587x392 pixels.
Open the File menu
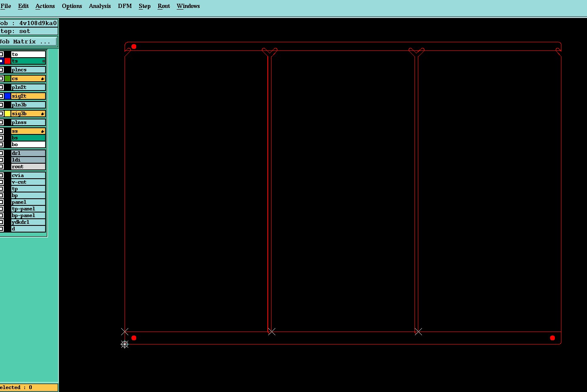(x=6, y=6)
